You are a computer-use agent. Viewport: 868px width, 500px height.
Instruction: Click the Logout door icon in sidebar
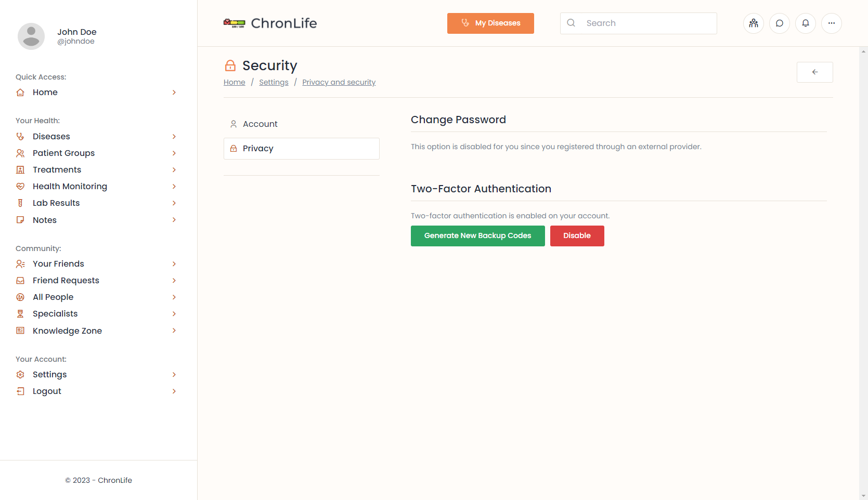pos(20,391)
